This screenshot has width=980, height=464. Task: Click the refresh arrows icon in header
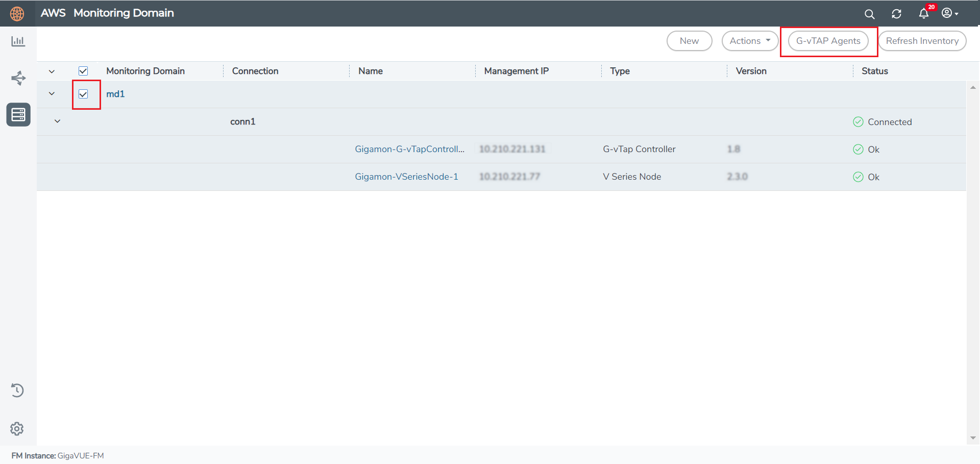(x=896, y=14)
